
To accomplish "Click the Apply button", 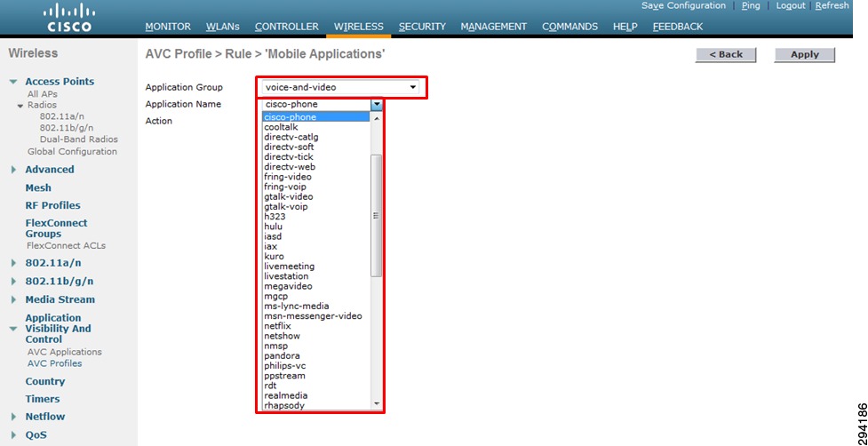I will (x=804, y=55).
